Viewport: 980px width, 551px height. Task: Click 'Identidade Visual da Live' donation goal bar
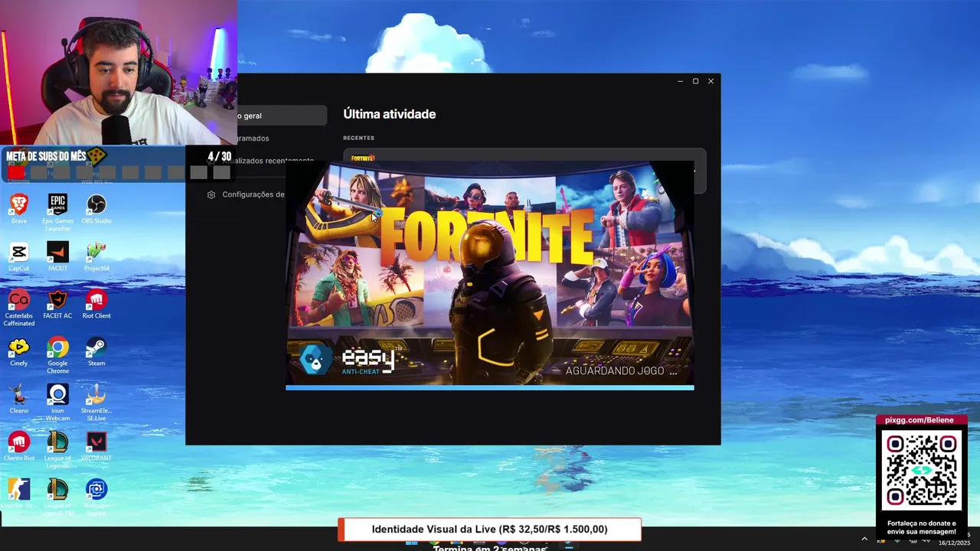489,530
